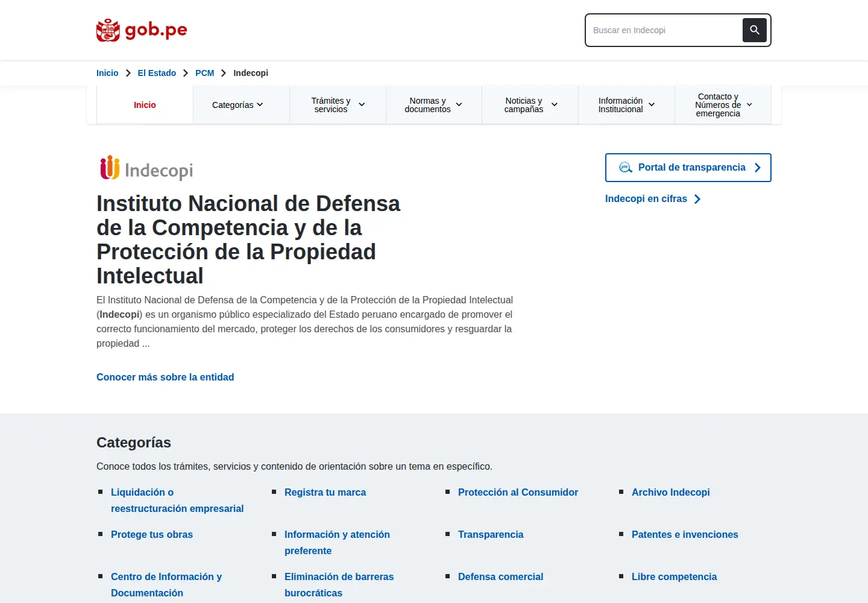Expand the Noticias y campañas menu
The image size is (868, 603).
530,105
